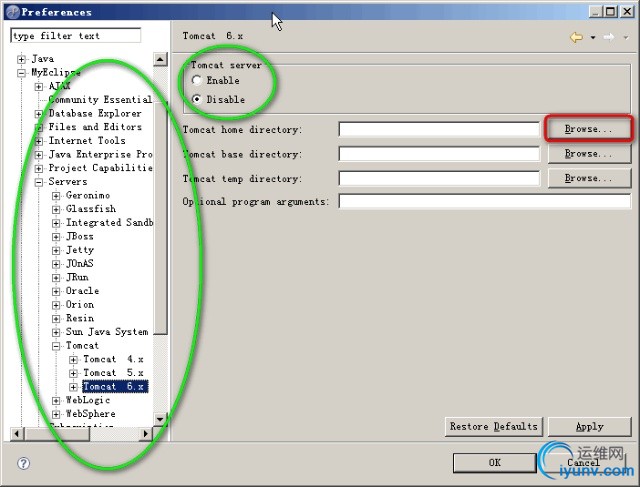Viewport: 640px width, 487px height.
Task: Confirm with the OK button
Action: 495,463
